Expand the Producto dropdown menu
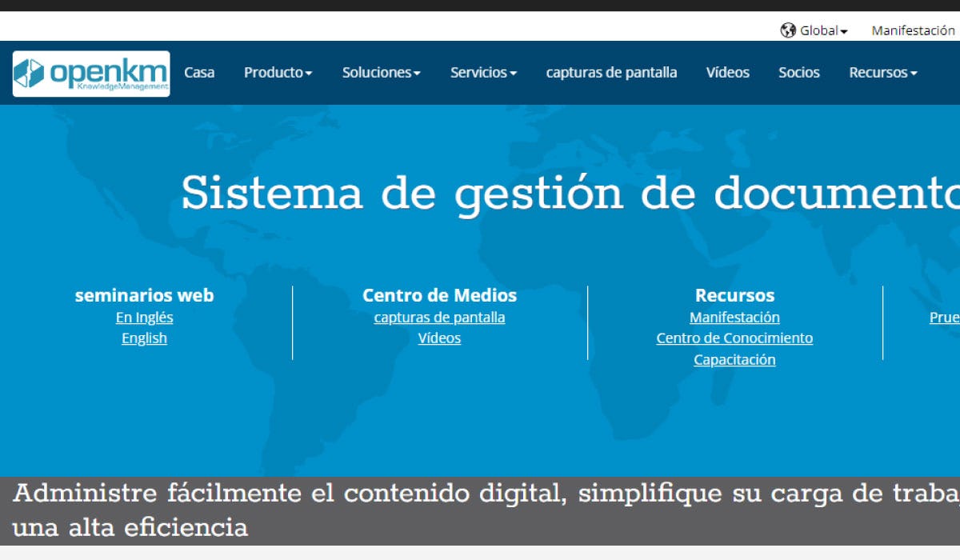Viewport: 960px width, 560px height. click(x=278, y=73)
